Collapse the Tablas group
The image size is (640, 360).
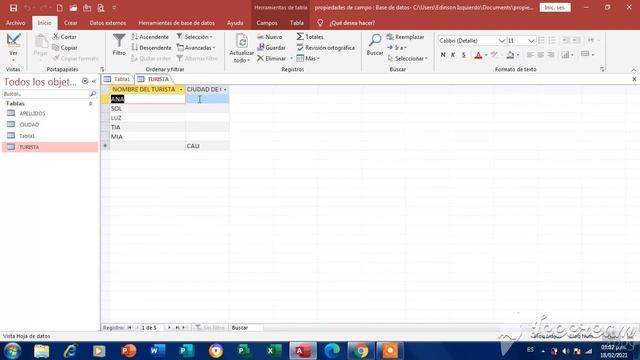tap(91, 104)
